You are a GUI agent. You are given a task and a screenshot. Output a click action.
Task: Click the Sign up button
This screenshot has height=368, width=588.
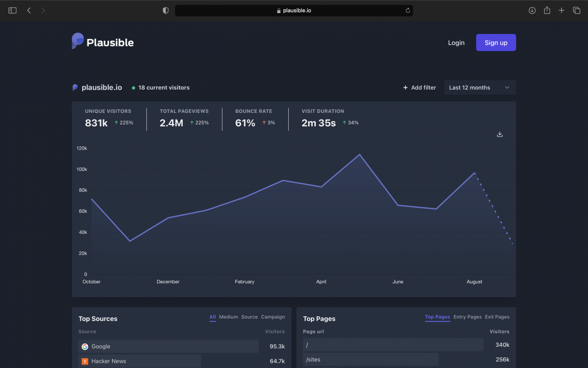point(496,43)
